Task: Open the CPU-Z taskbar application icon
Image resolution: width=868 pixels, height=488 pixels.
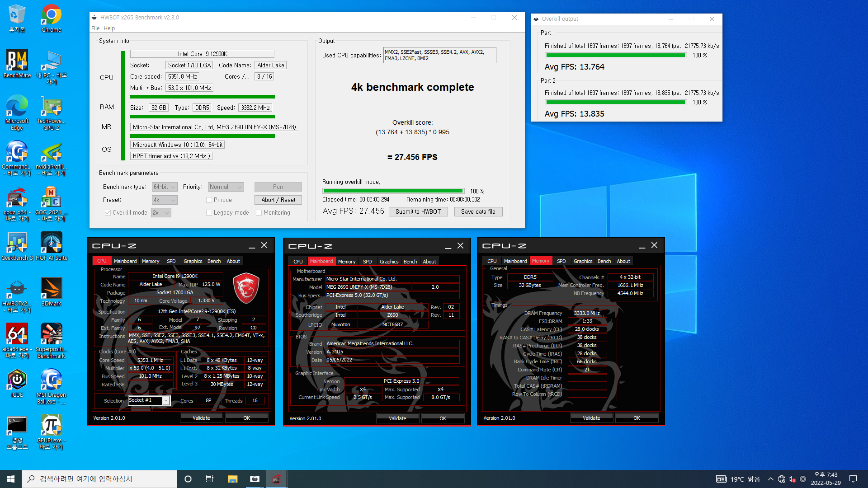Action: pyautogui.click(x=277, y=479)
